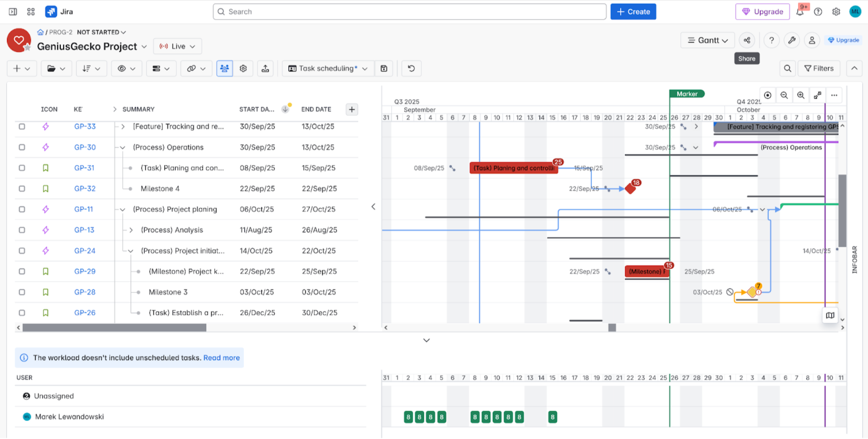The height and width of the screenshot is (439, 868).
Task: Collapse the (Process) Operations row
Action: 123,147
